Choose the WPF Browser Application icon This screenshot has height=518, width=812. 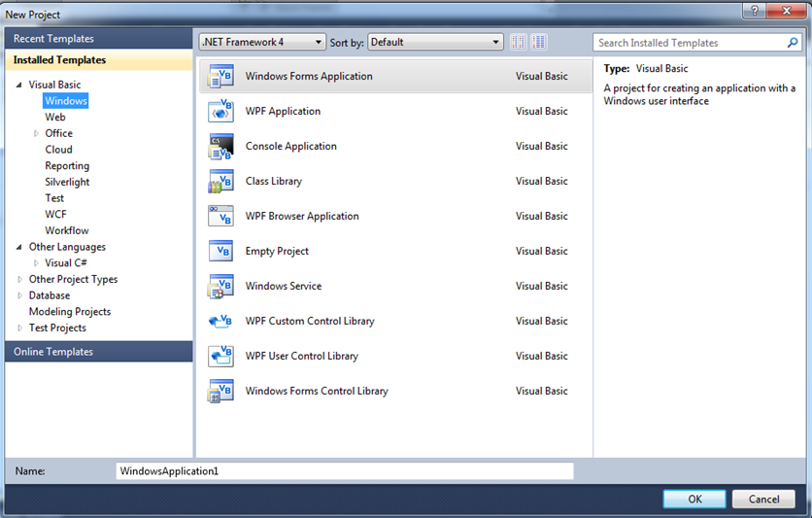point(220,216)
